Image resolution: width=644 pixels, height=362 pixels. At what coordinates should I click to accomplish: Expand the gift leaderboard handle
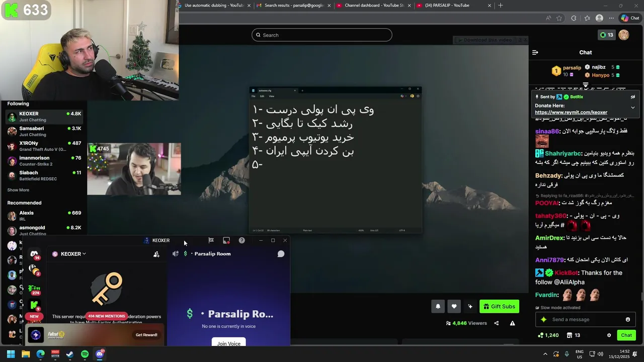pyautogui.click(x=586, y=84)
